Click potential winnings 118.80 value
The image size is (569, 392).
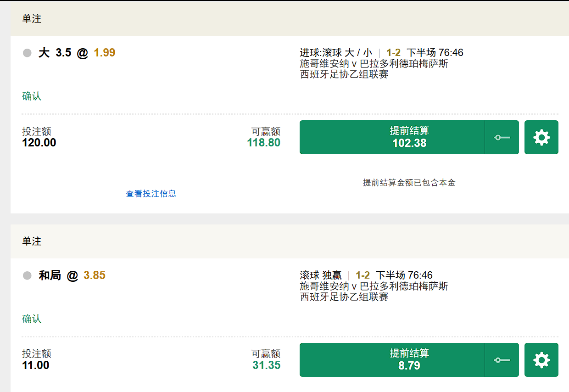coord(263,142)
